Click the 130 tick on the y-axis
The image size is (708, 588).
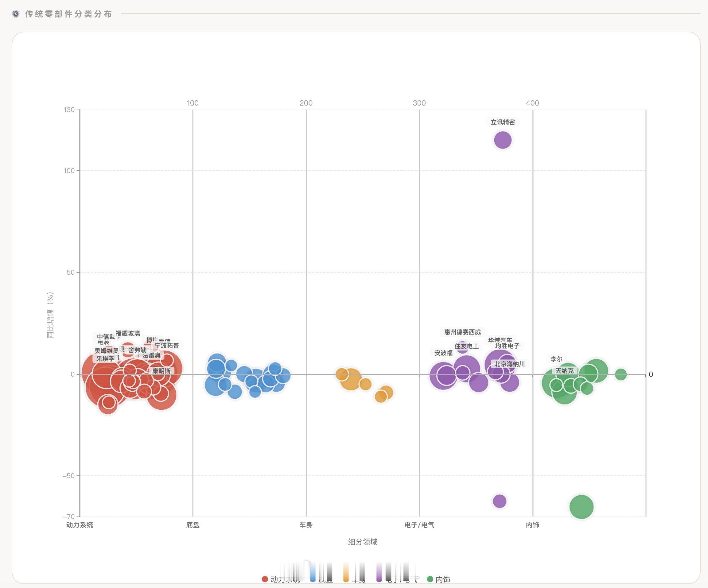[69, 110]
